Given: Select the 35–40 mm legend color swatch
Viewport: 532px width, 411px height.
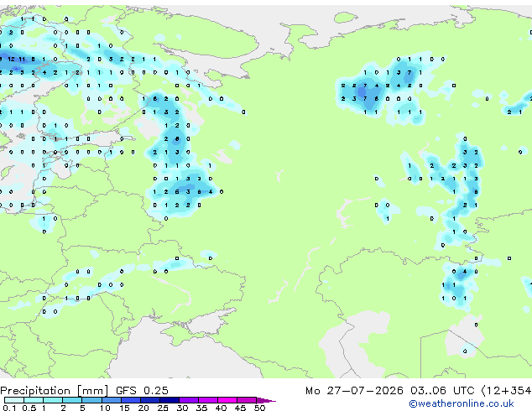Looking at the screenshot, I should [208, 400].
